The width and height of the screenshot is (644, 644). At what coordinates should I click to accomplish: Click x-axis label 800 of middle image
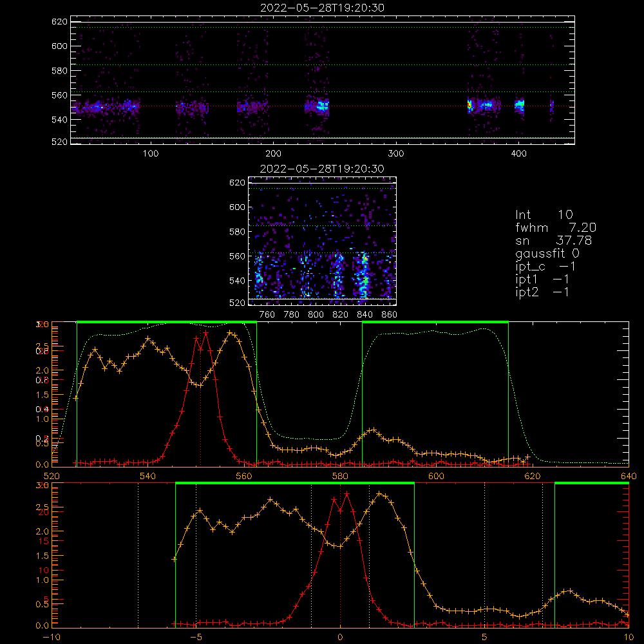[x=316, y=315]
